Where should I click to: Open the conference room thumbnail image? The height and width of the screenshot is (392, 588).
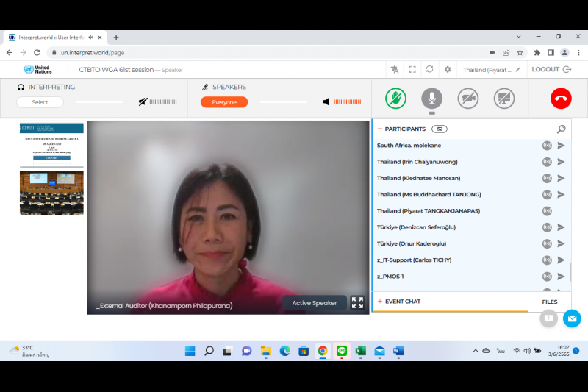pos(51,193)
